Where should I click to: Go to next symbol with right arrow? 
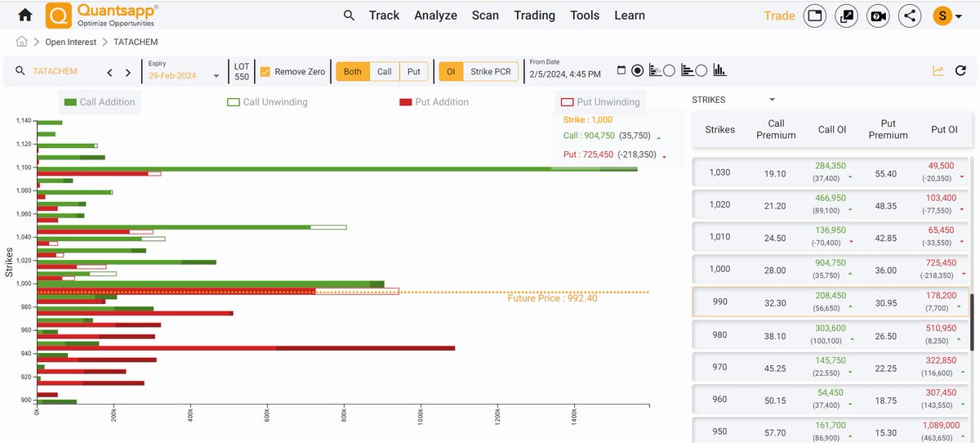click(x=128, y=72)
